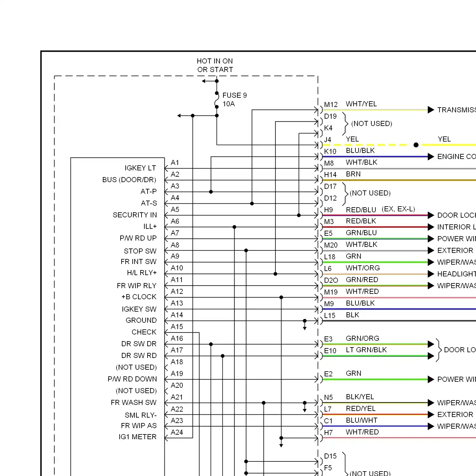The width and height of the screenshot is (476, 476).
Task: Click the 'H/L RLY+' pin name
Action: 142,273
